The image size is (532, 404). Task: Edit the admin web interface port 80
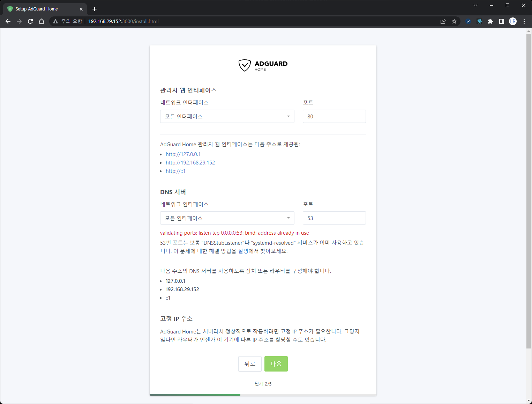click(x=334, y=116)
